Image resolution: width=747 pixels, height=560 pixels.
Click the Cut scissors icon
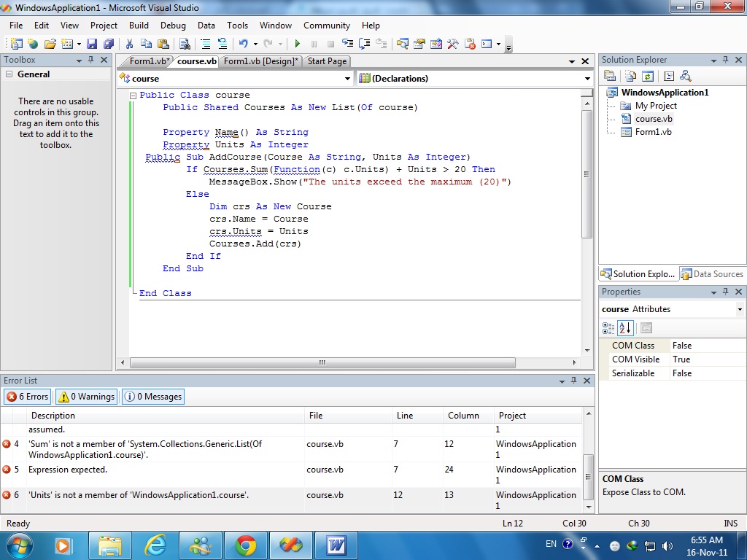click(129, 44)
